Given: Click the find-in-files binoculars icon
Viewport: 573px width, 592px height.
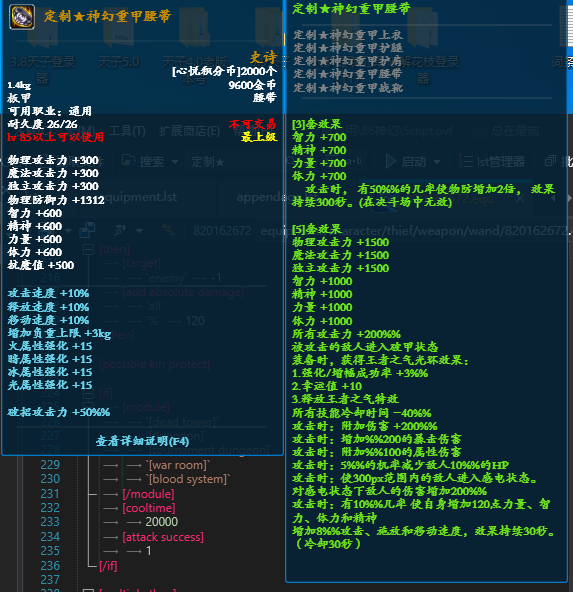Looking at the screenshot, I should [x=120, y=230].
